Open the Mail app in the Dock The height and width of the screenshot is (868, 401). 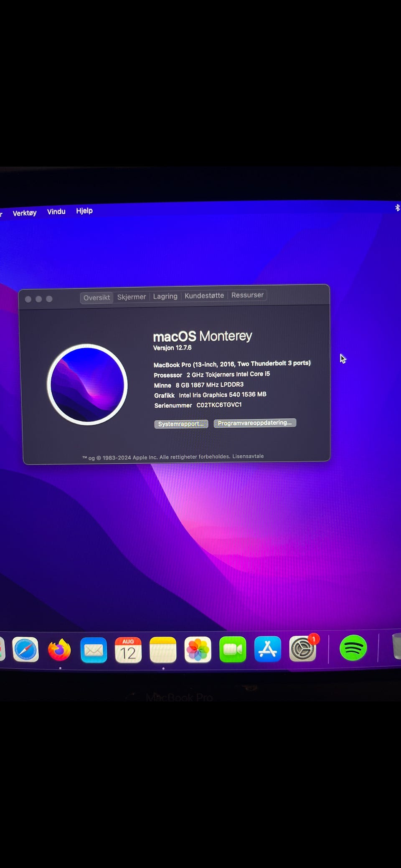[94, 650]
